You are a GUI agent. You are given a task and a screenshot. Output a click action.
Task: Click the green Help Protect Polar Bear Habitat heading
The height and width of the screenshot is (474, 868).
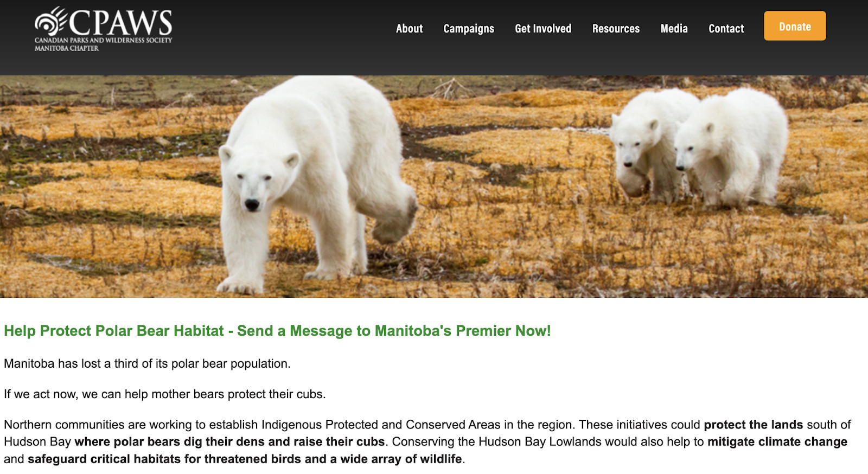tap(277, 331)
